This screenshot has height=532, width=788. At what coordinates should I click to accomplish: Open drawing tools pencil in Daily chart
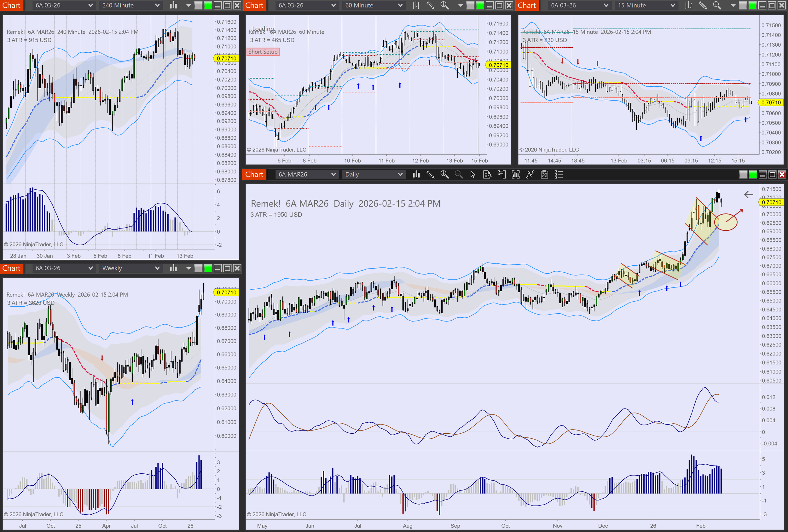pos(430,175)
